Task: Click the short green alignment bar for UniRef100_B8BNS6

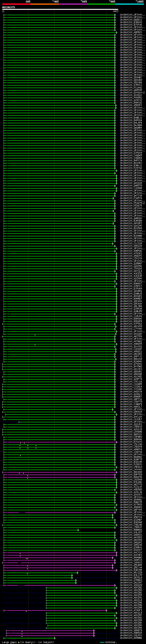Action: (41, 530)
